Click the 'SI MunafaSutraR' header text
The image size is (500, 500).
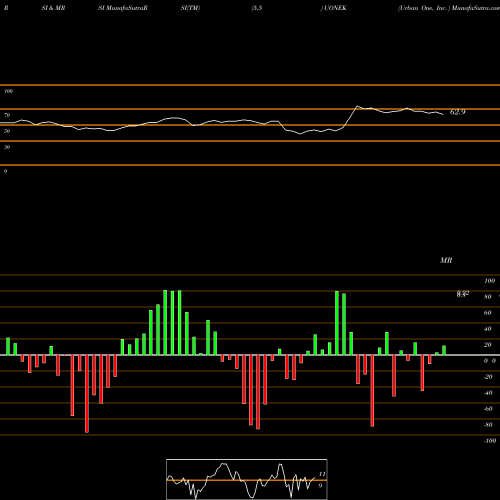(x=123, y=8)
